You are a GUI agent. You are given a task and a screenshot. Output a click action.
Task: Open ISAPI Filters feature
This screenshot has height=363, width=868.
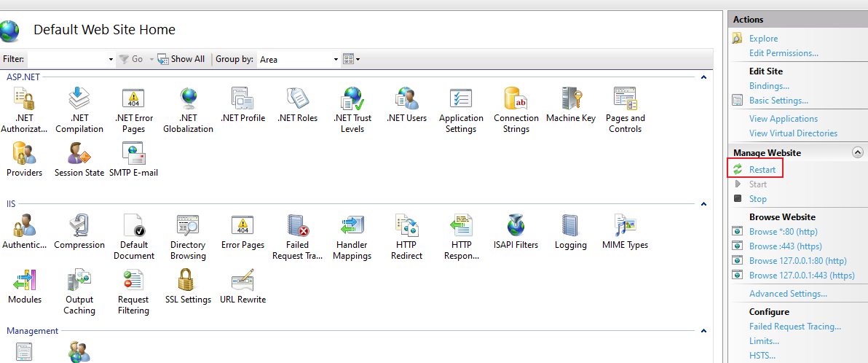(x=516, y=232)
